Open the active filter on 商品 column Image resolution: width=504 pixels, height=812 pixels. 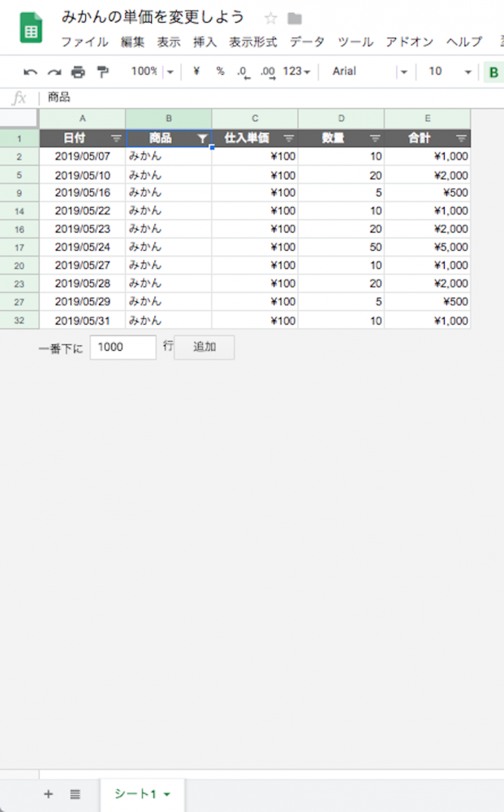pos(202,139)
